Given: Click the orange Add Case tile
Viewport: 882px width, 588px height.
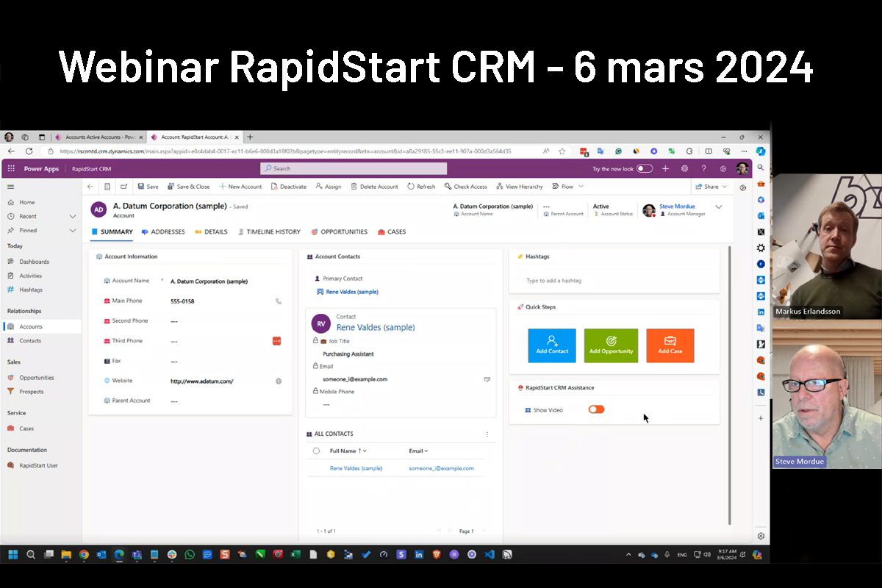Looking at the screenshot, I should (x=670, y=345).
